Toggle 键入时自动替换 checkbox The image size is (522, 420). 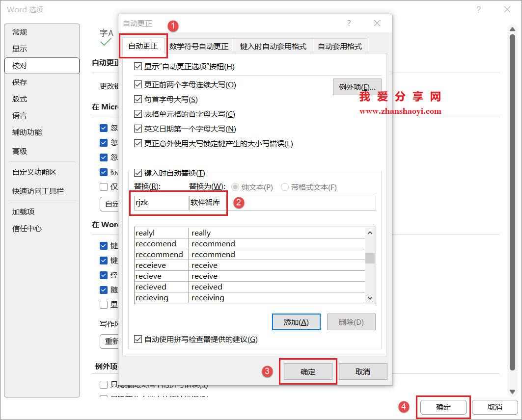click(138, 173)
